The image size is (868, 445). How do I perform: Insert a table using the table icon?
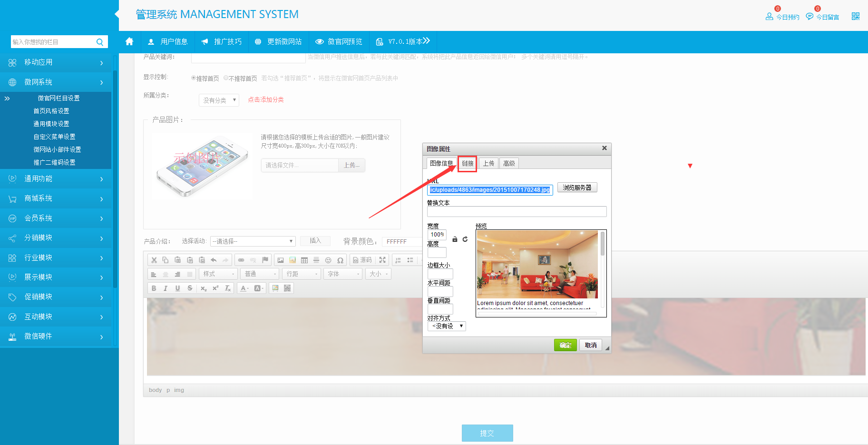[x=304, y=260]
